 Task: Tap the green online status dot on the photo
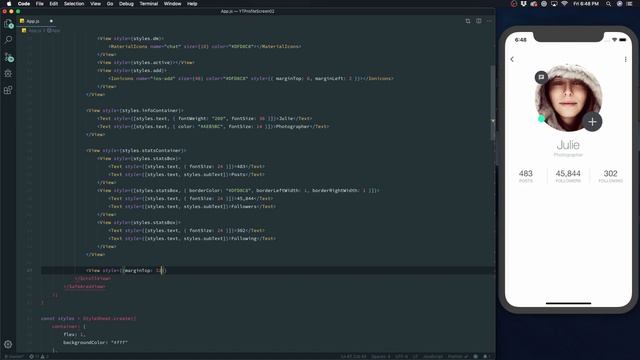point(541,119)
